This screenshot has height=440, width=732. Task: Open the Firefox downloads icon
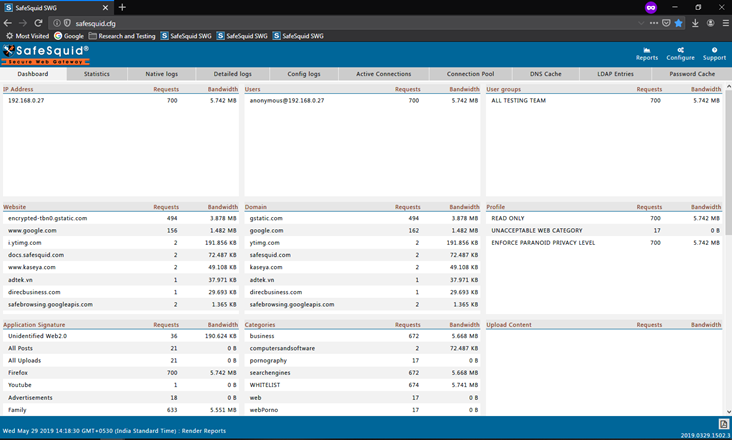tap(695, 22)
